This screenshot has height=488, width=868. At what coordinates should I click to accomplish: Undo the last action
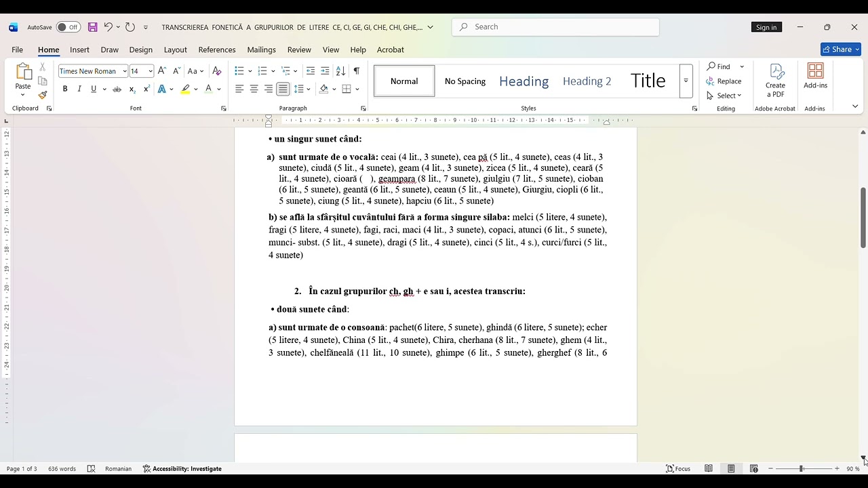[108, 27]
